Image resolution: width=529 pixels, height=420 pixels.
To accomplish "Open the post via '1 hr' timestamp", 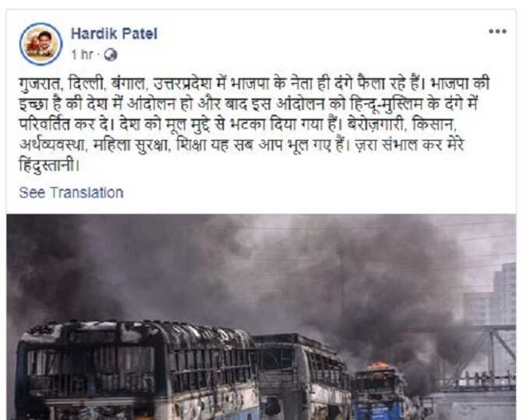I will click(82, 54).
